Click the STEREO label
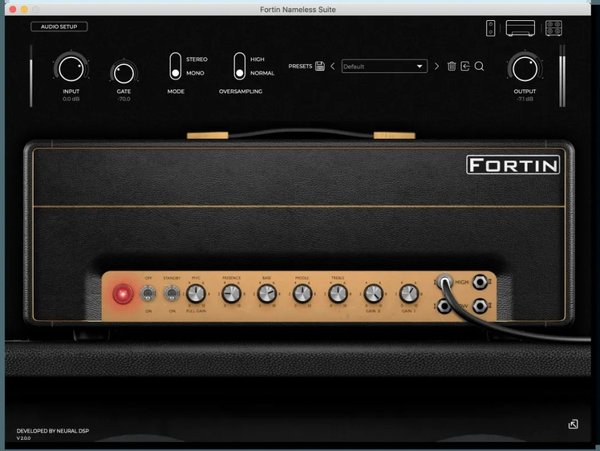The width and height of the screenshot is (600, 451). (197, 59)
